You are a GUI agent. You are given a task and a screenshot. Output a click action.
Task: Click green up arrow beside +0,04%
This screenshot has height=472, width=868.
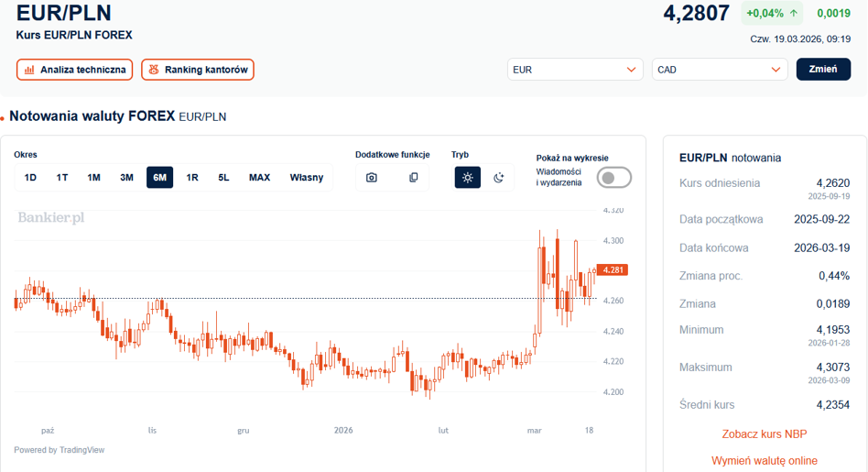(x=794, y=14)
